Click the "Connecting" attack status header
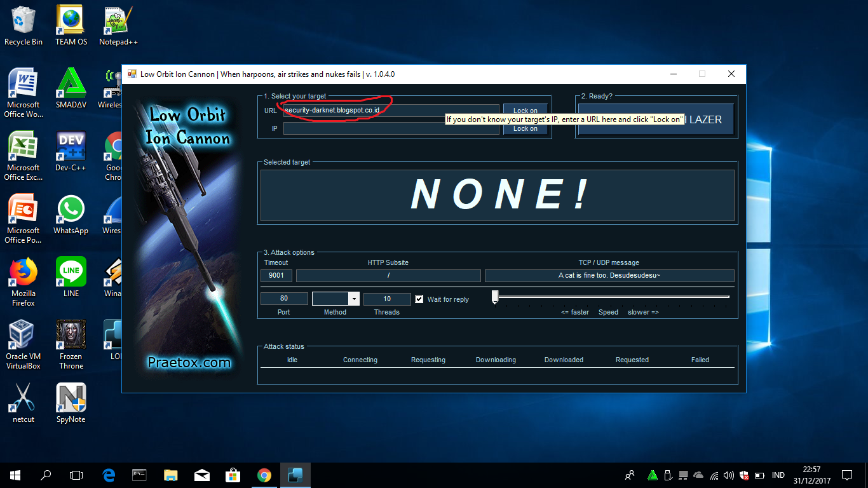The height and width of the screenshot is (488, 868). 360,360
